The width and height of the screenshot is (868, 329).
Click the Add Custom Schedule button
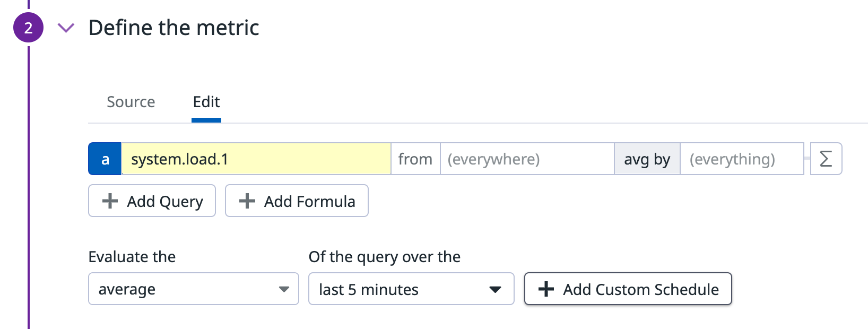point(628,289)
